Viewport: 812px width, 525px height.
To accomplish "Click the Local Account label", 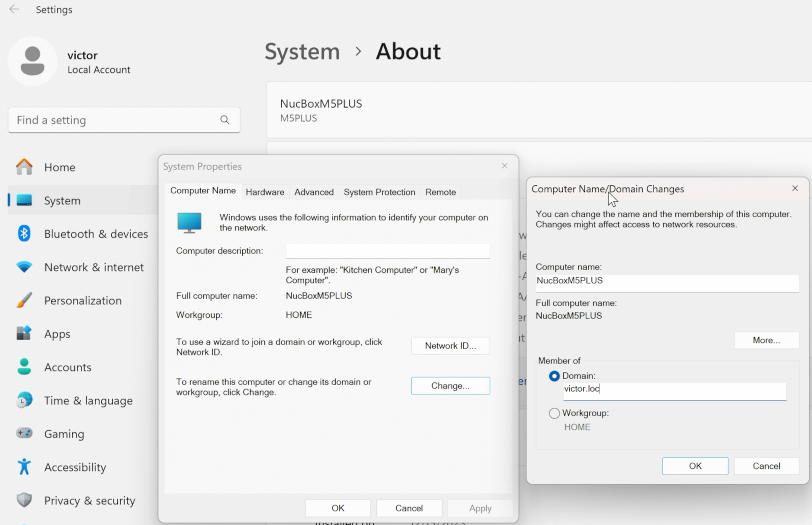I will [99, 70].
